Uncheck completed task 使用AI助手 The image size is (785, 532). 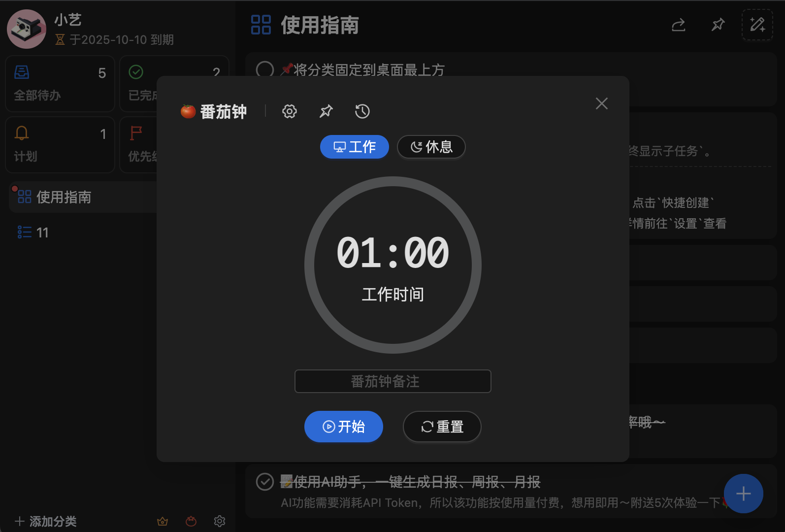tap(265, 482)
